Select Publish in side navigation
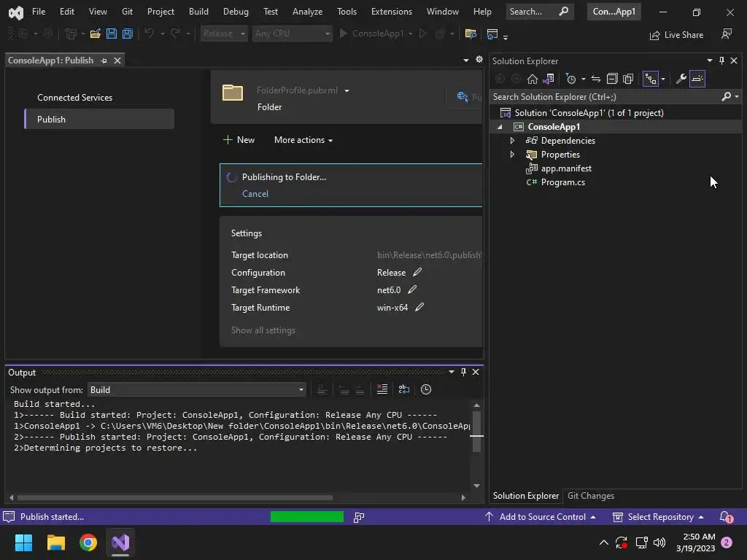747x560 pixels. pyautogui.click(x=99, y=119)
